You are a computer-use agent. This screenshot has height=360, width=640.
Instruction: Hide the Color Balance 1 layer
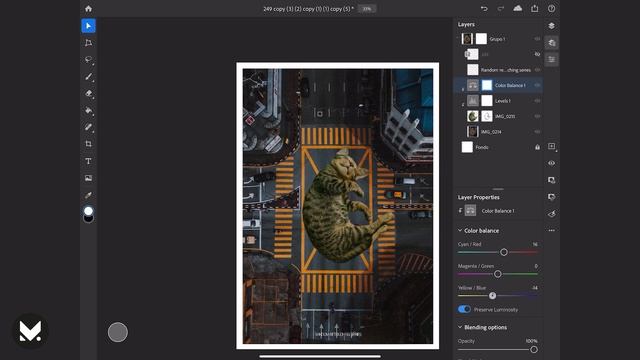pyautogui.click(x=537, y=85)
